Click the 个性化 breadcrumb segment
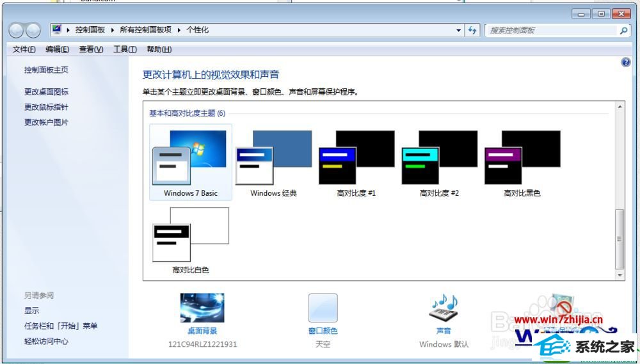 pos(198,30)
